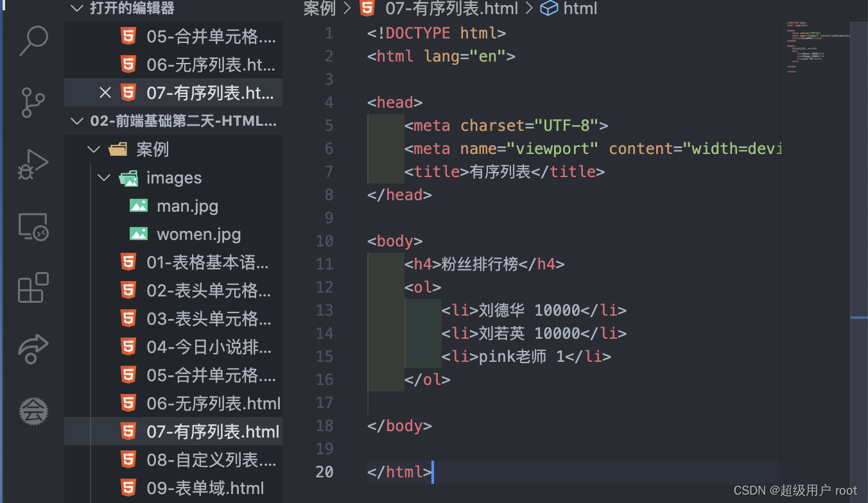
Task: Click the list item pink老师 1
Action: [x=522, y=356]
